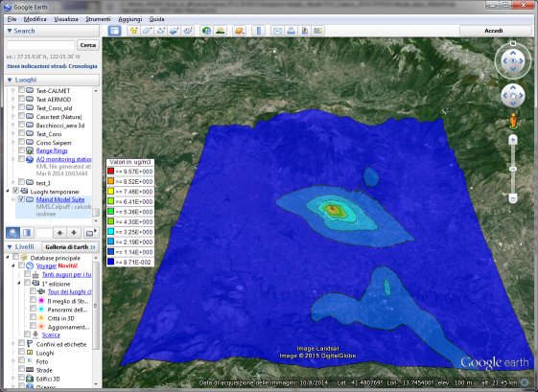Screen dimensions: 538x392
Task: Select the Add Path tool
Action: [x=160, y=31]
